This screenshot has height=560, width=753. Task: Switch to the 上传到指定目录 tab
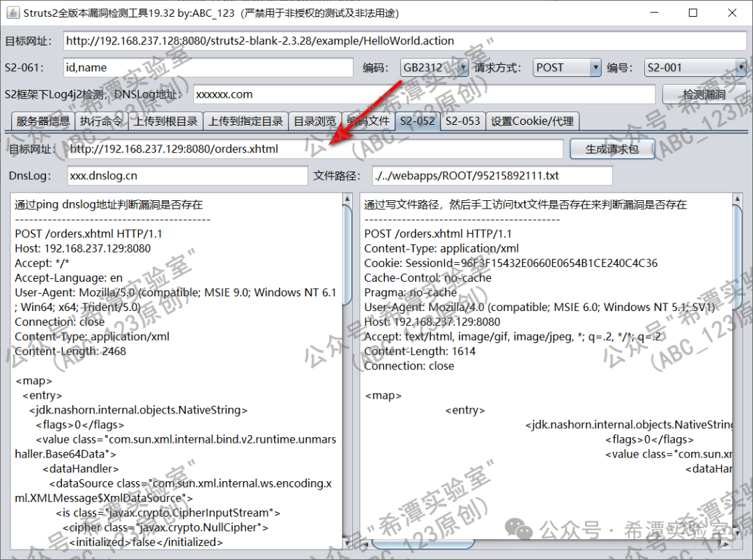245,121
